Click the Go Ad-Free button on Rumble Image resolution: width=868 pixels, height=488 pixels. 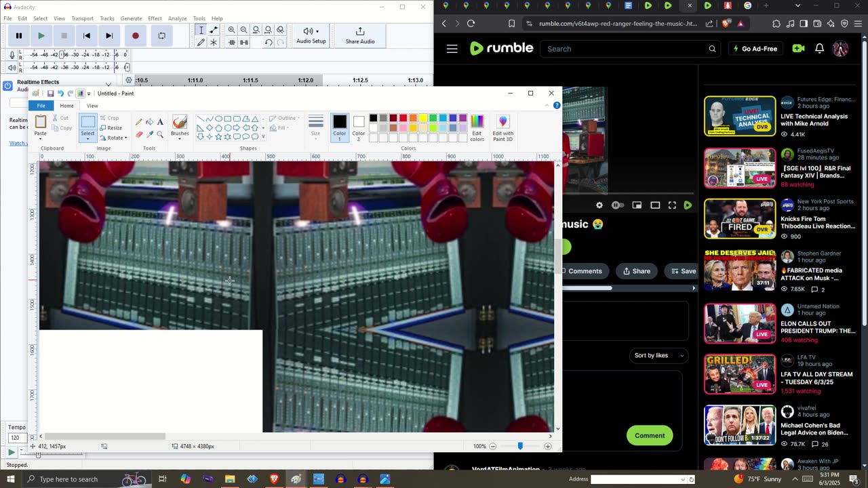click(755, 49)
